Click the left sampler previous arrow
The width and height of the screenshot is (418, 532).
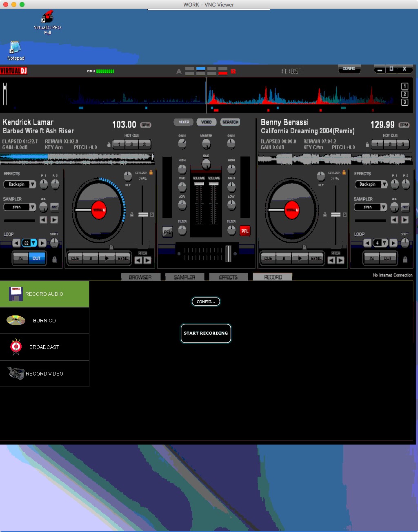43,220
